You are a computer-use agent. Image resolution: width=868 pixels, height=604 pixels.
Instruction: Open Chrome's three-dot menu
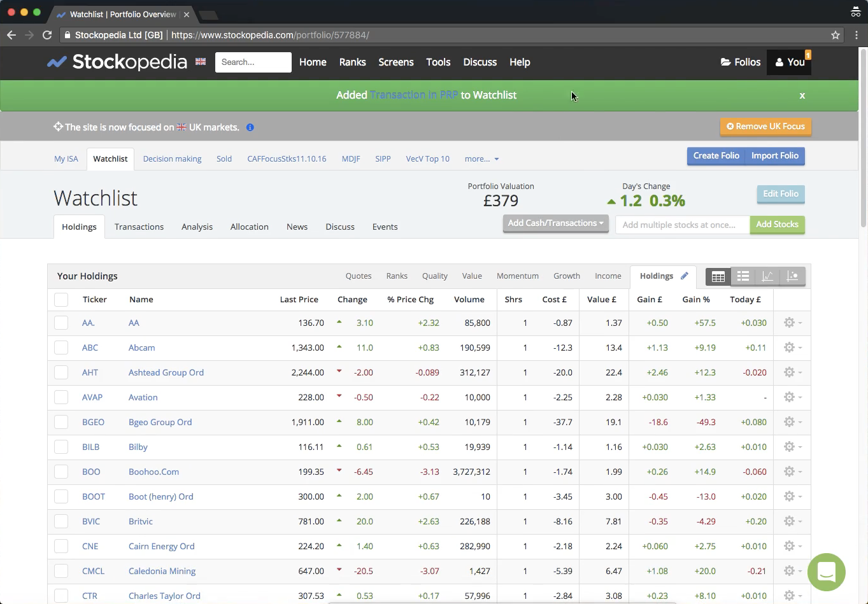point(857,35)
